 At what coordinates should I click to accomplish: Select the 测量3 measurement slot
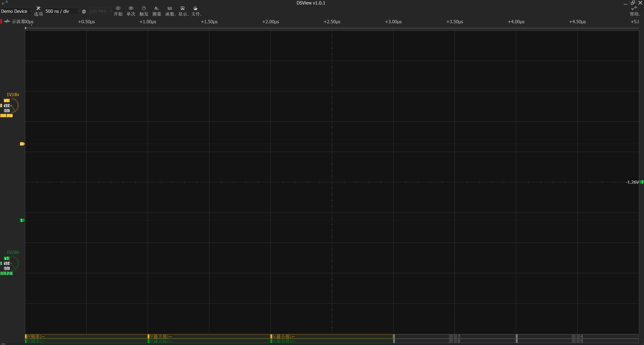[454, 336]
